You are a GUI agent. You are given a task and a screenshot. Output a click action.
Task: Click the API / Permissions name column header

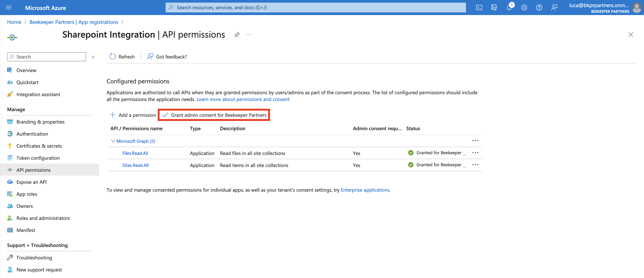(x=136, y=128)
